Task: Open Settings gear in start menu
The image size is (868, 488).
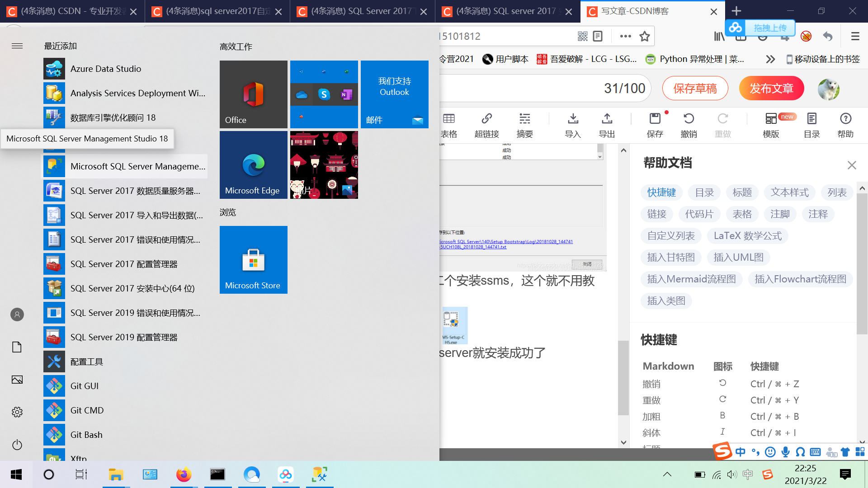Action: (x=17, y=412)
